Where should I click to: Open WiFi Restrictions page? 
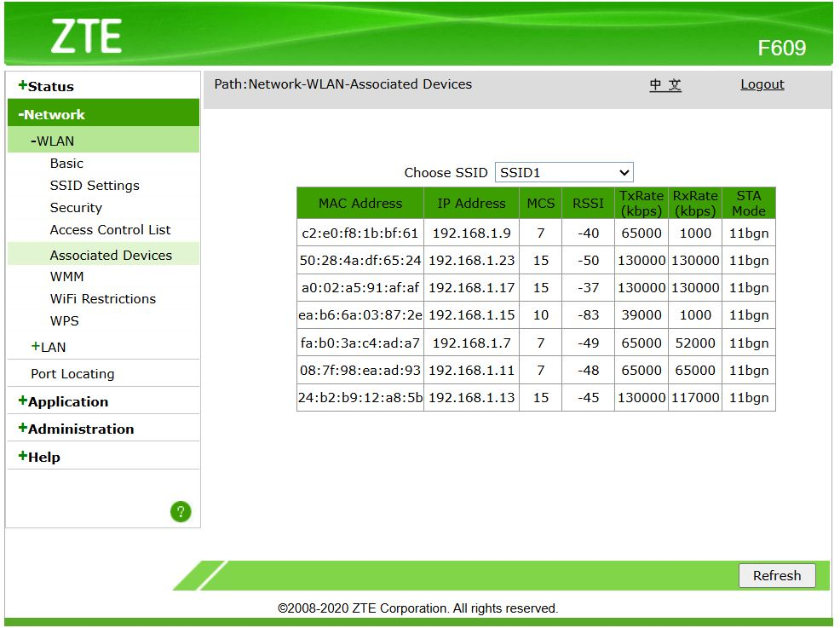[x=103, y=299]
